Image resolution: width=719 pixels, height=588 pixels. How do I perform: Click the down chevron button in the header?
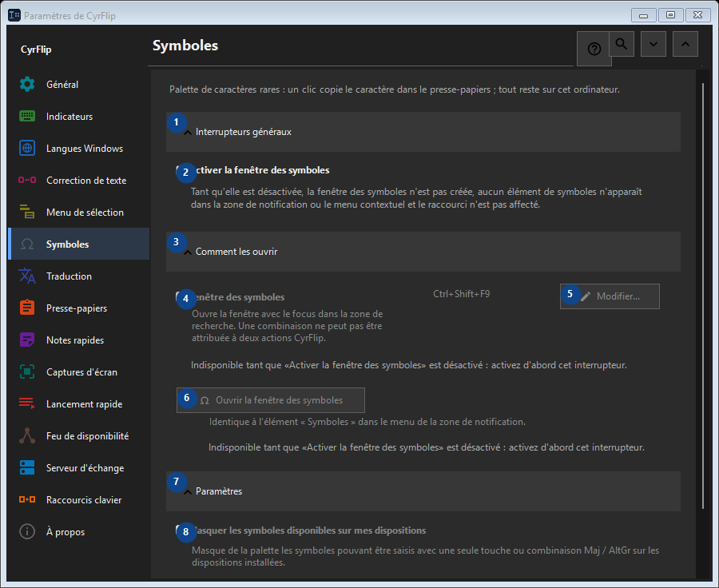tap(653, 44)
